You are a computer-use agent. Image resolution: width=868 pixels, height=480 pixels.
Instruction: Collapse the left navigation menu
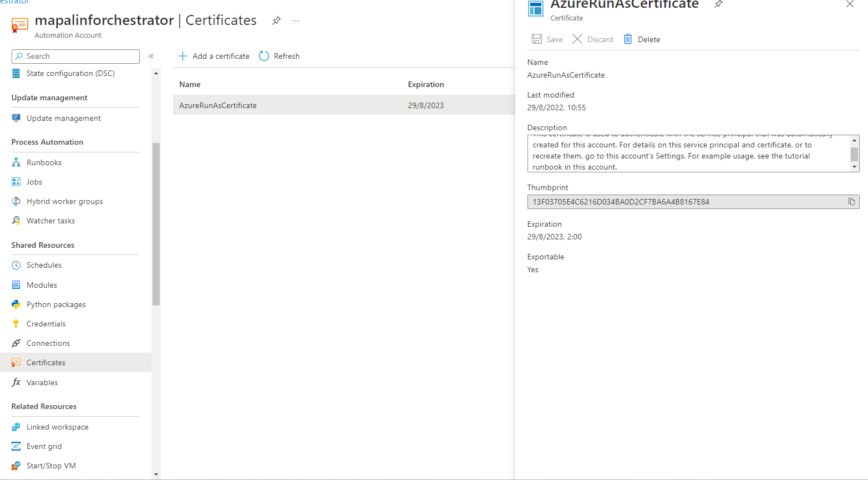point(151,56)
